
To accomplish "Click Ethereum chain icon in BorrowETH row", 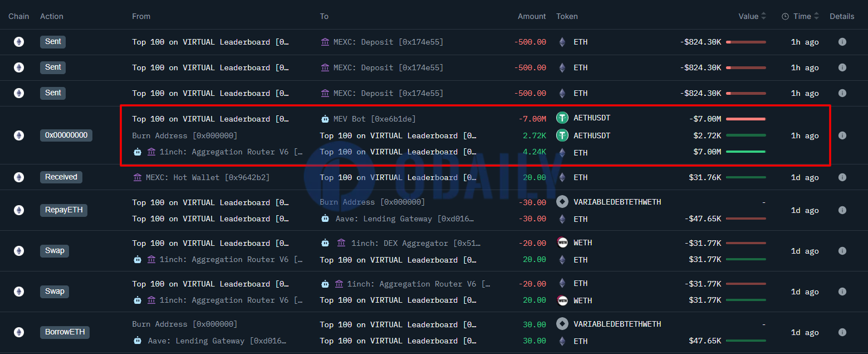I will click(x=19, y=332).
